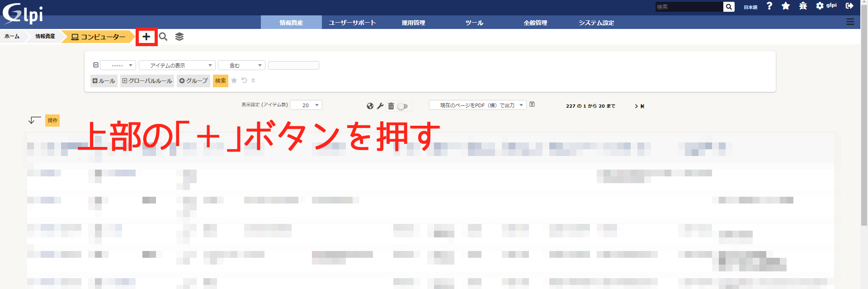Click the bug icon for debug mode
Screen dimensions: 868x289
pos(803,6)
